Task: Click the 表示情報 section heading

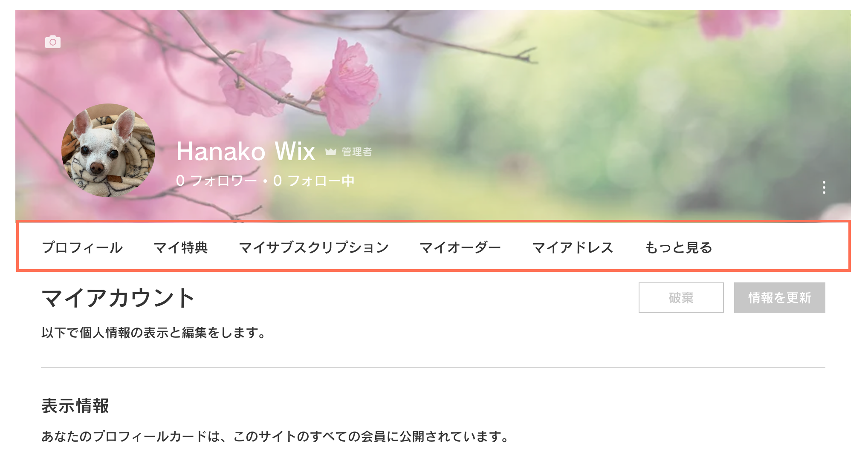Action: click(75, 406)
